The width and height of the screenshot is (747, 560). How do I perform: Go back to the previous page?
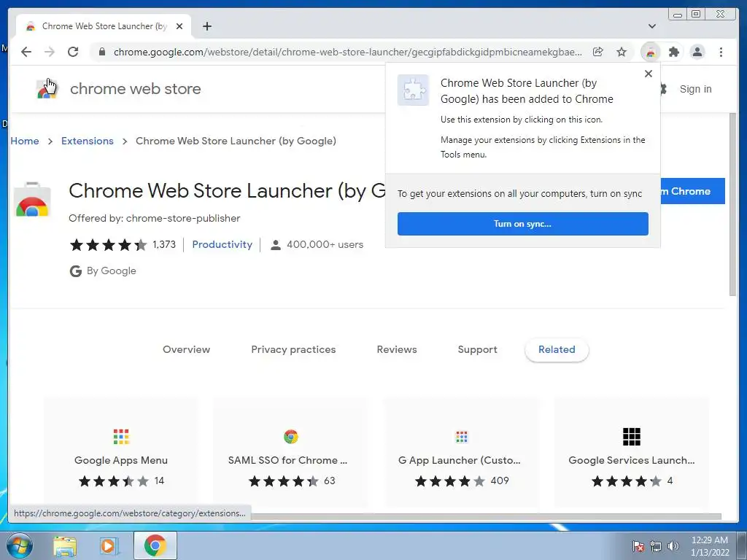tap(26, 52)
